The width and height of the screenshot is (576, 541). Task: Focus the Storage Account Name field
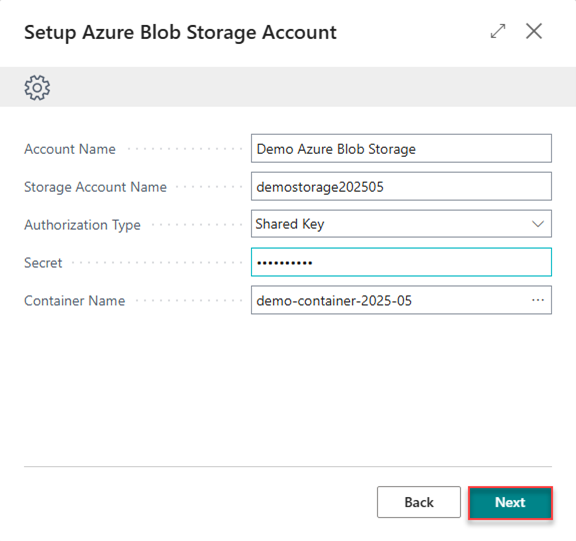click(x=401, y=187)
